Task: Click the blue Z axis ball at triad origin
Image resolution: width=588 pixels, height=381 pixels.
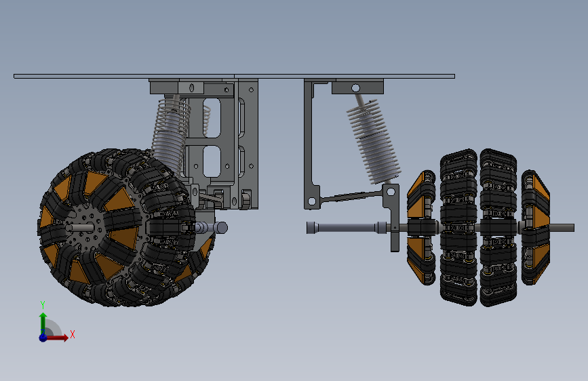Action: click(x=43, y=338)
